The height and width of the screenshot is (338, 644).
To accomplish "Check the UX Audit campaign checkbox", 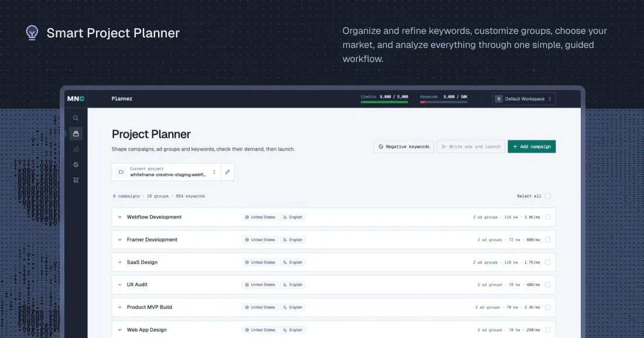I will coord(547,285).
